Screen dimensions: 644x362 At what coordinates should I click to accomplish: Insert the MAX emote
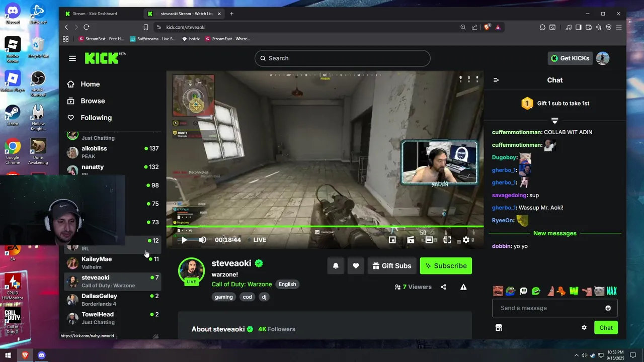point(611,291)
